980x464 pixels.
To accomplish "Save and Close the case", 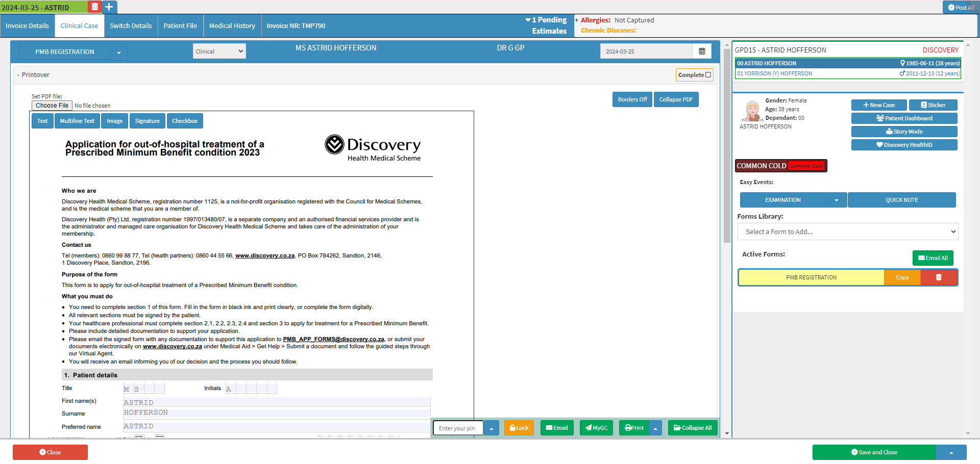I will pyautogui.click(x=874, y=452).
